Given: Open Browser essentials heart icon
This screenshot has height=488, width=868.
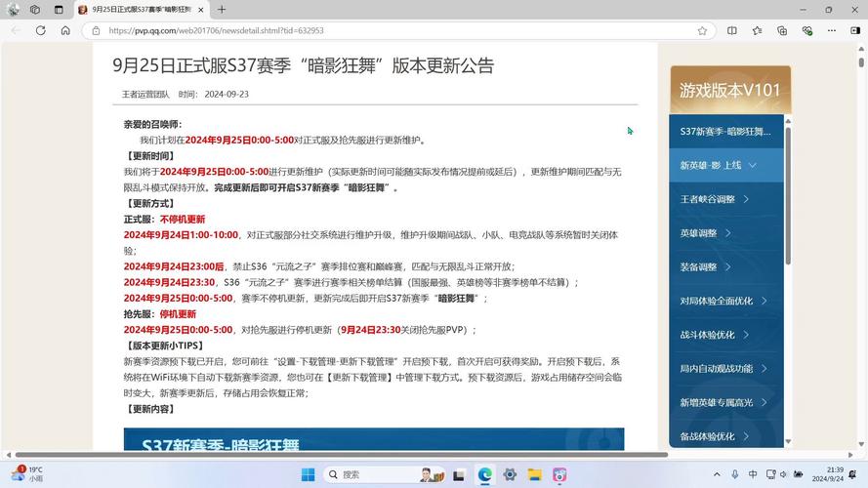Looking at the screenshot, I should (807, 30).
